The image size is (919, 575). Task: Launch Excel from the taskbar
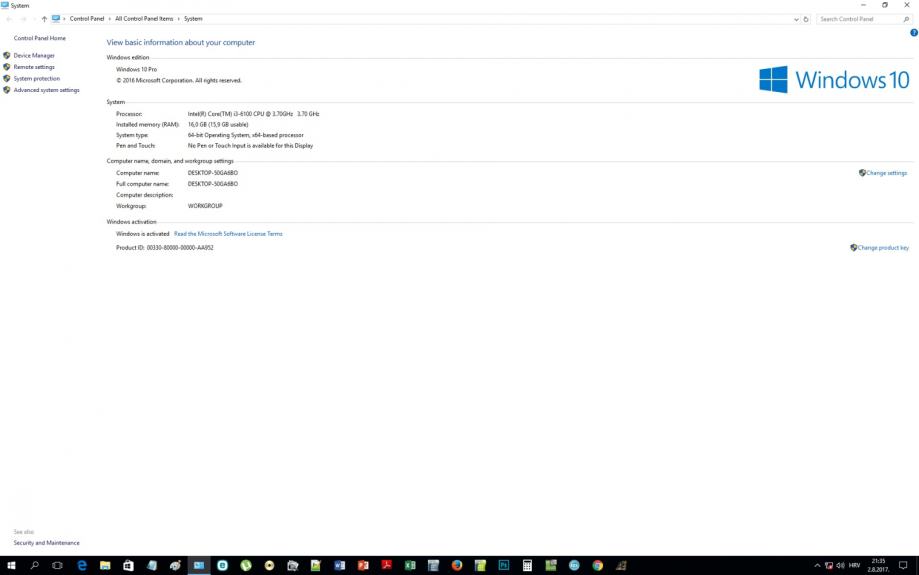(x=410, y=566)
